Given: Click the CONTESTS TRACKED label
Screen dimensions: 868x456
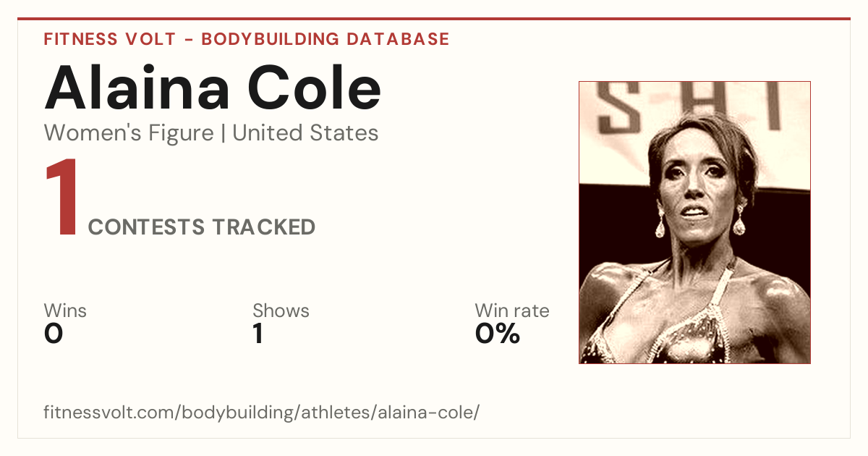Looking at the screenshot, I should point(202,227).
